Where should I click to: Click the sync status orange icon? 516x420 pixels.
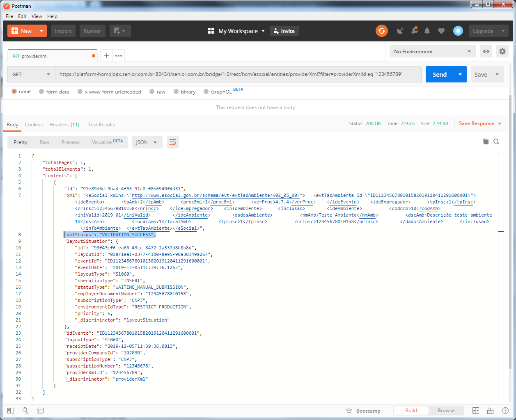[x=382, y=31]
